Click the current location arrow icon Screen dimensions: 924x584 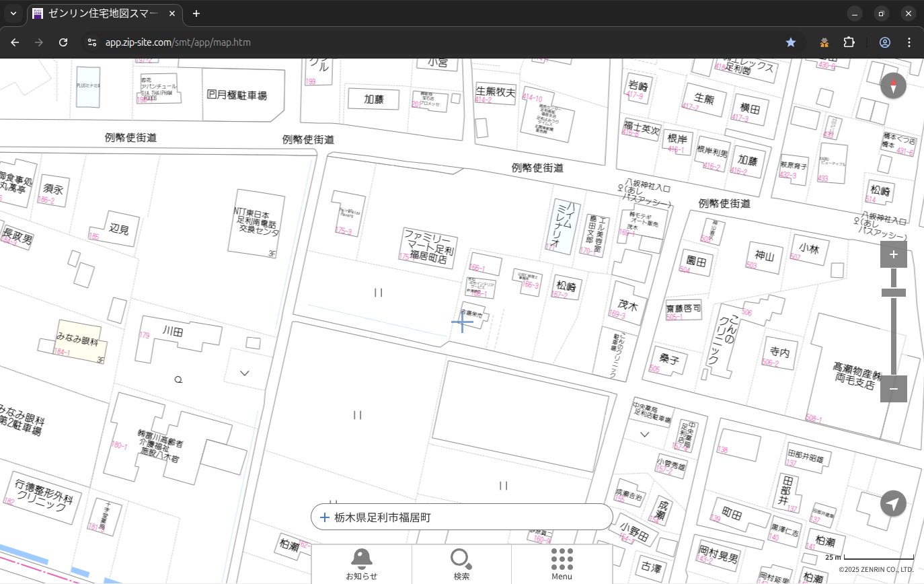point(893,503)
